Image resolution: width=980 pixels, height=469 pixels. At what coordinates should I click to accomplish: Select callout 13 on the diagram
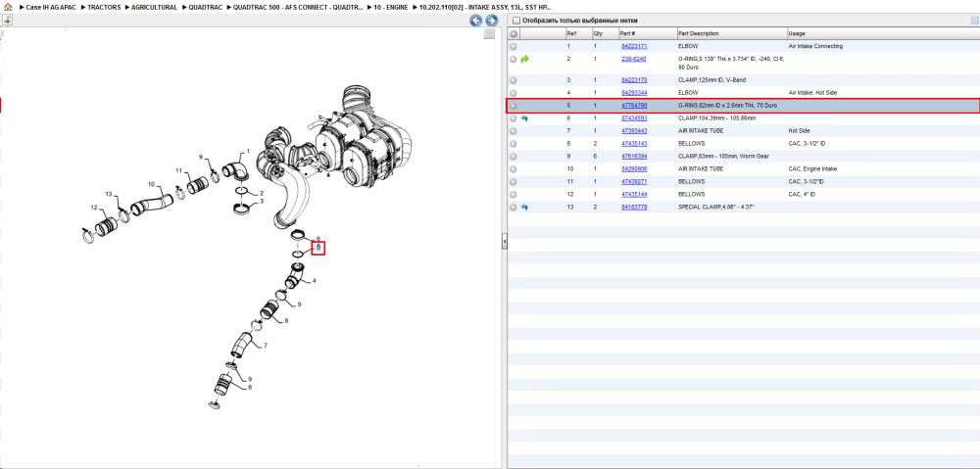[x=108, y=195]
